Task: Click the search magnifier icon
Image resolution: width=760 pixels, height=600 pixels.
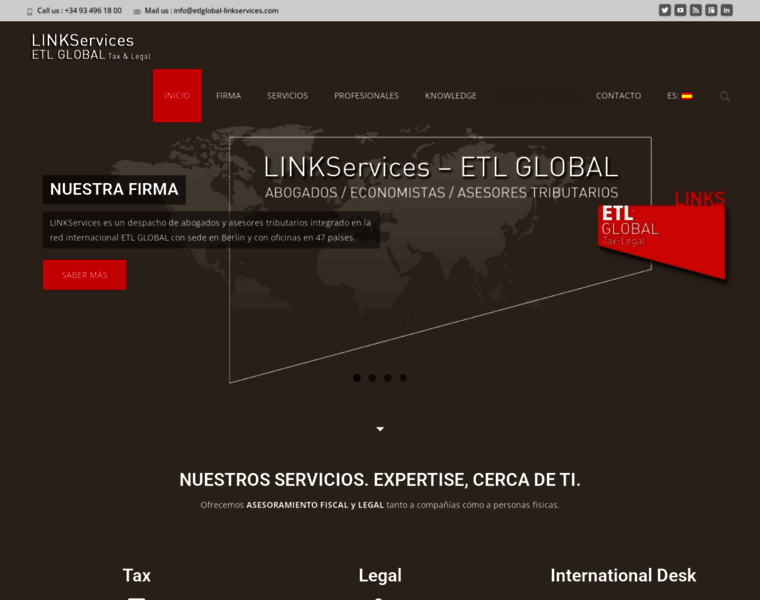Action: coord(725,96)
